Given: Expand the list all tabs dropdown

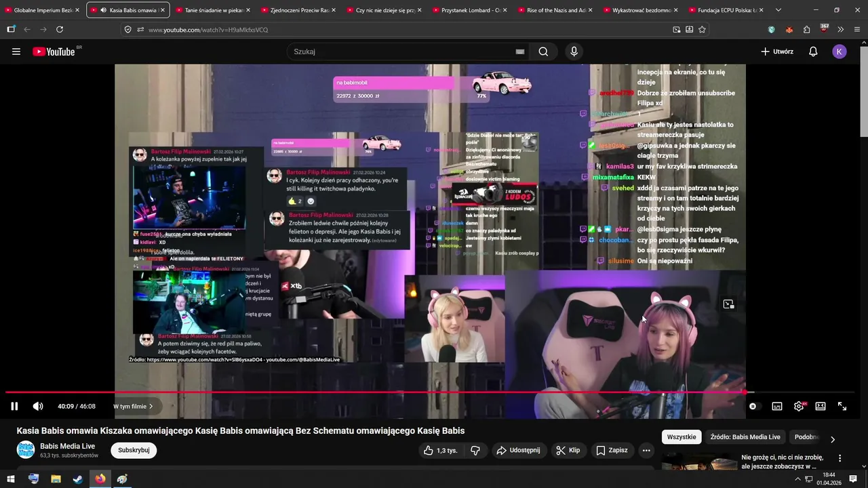Looking at the screenshot, I should point(778,10).
